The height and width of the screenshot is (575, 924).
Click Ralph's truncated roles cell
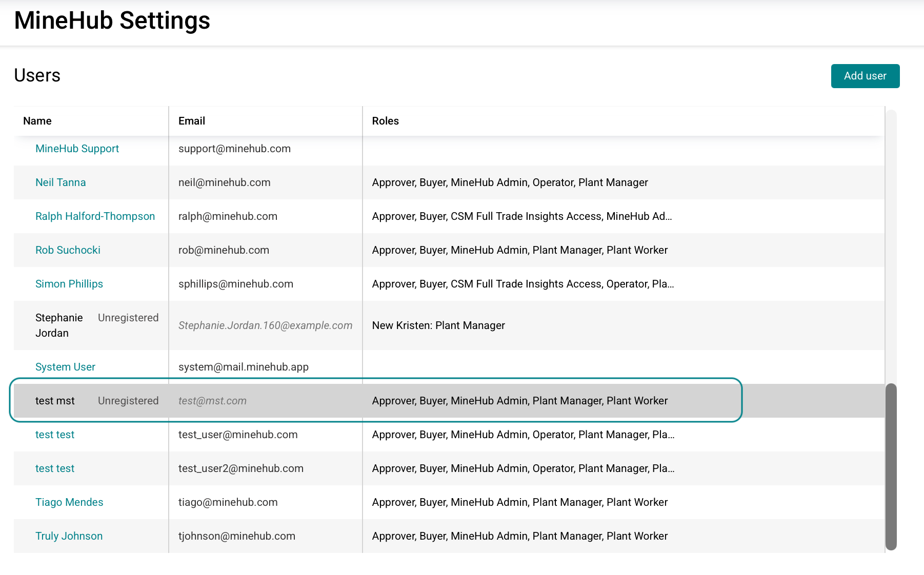[521, 216]
